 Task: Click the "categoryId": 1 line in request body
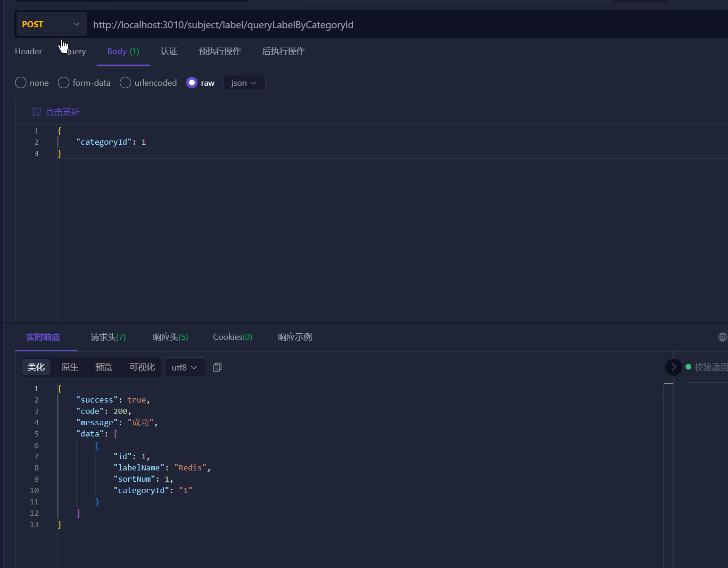[111, 142]
